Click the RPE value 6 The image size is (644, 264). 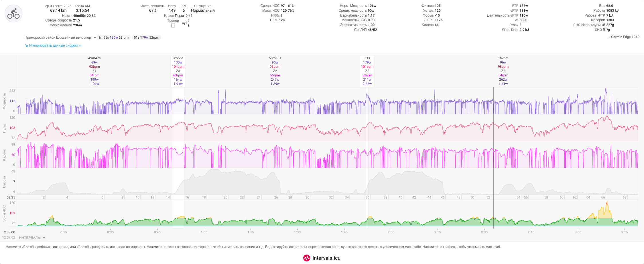pyautogui.click(x=184, y=11)
